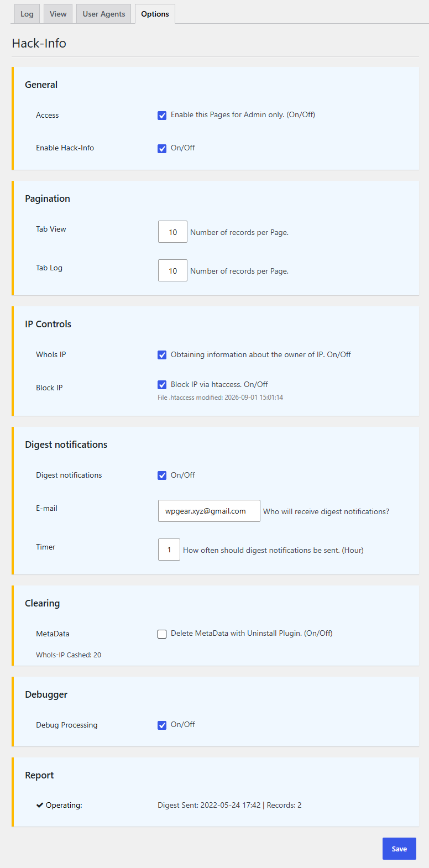Image resolution: width=429 pixels, height=868 pixels.
Task: Open the View tab
Action: pos(58,14)
